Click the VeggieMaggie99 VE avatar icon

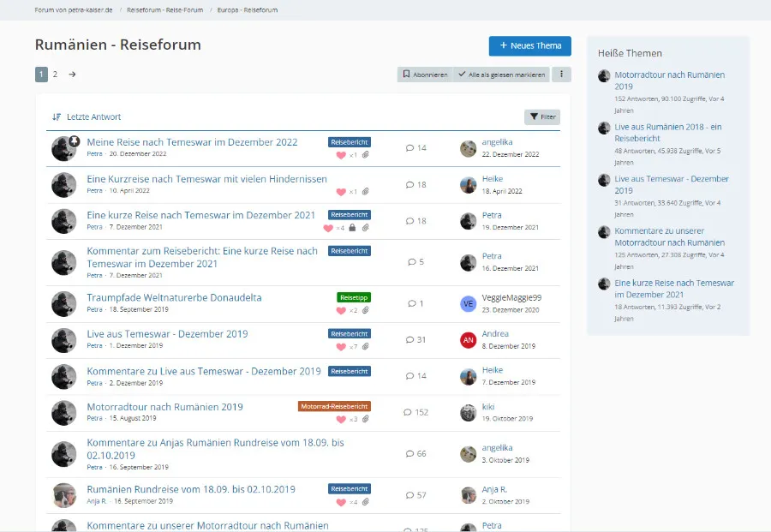tap(468, 304)
